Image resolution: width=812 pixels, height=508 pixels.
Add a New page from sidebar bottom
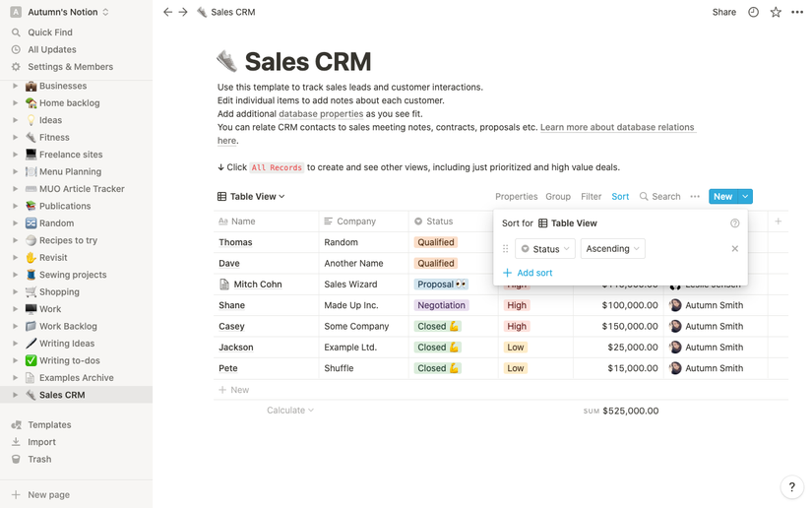pyautogui.click(x=40, y=494)
